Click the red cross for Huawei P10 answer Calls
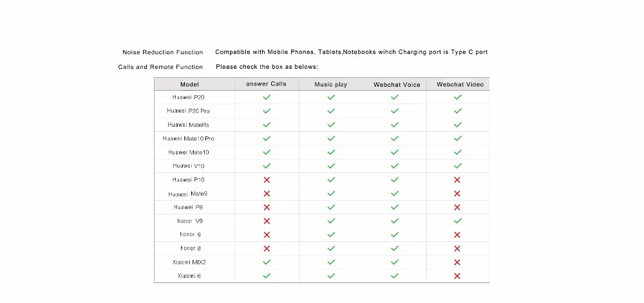Viewport: 644px width, 303px height. tap(267, 179)
